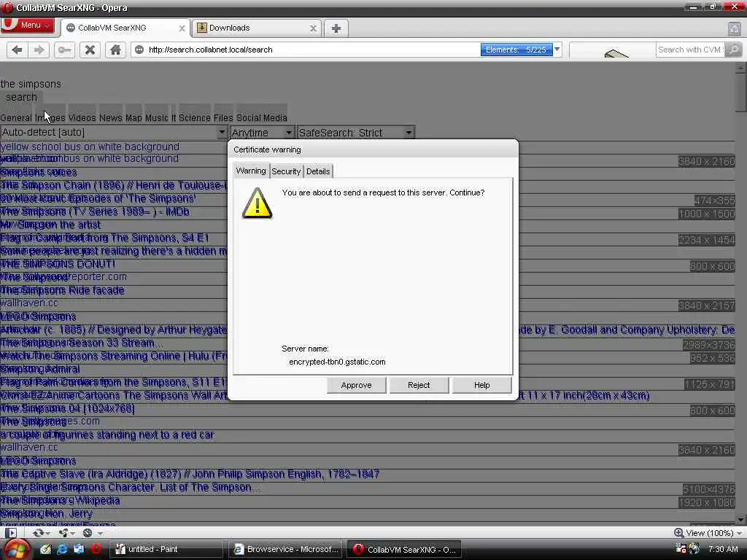The image size is (747, 560).
Task: Go to the Home page icon
Action: (115, 50)
